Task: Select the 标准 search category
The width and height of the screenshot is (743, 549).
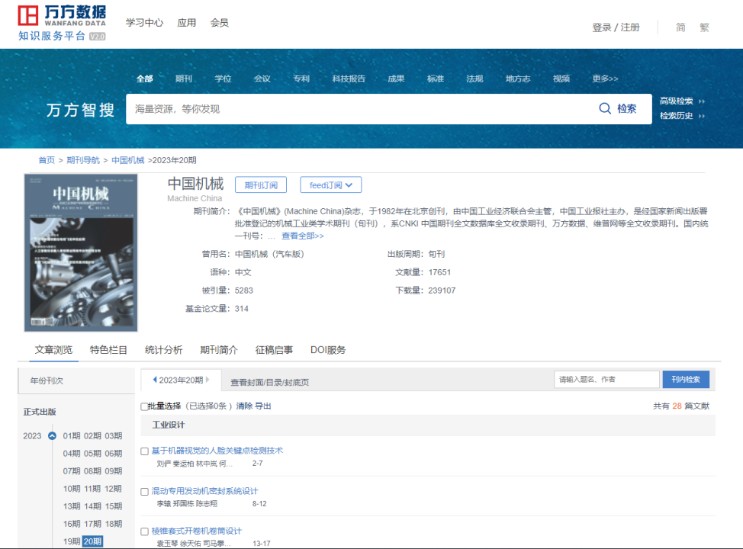Action: click(x=435, y=79)
